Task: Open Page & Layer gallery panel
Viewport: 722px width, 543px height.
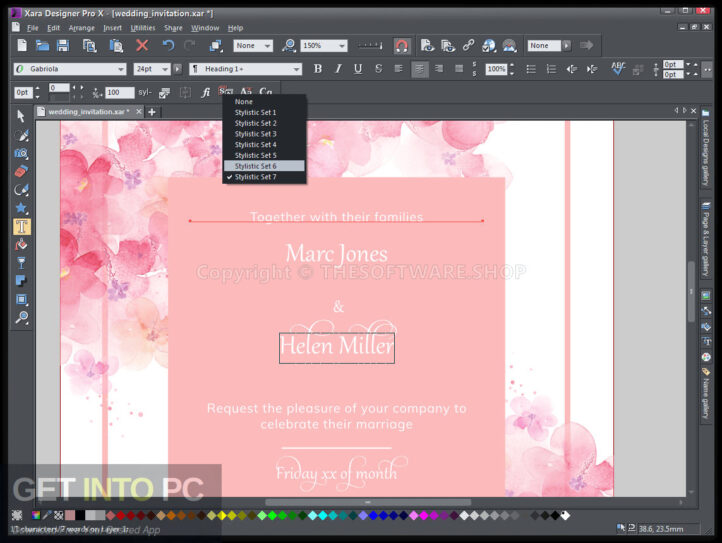Action: pos(706,239)
